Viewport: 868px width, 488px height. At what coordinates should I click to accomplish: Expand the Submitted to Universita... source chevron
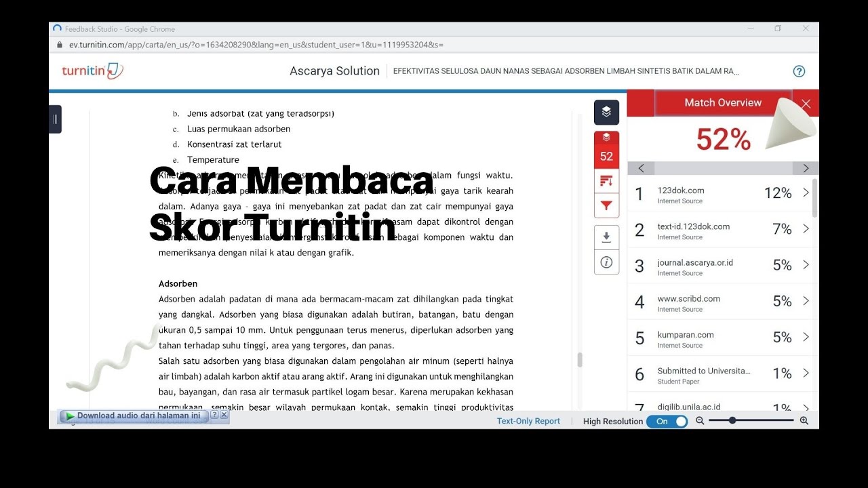[x=806, y=373]
